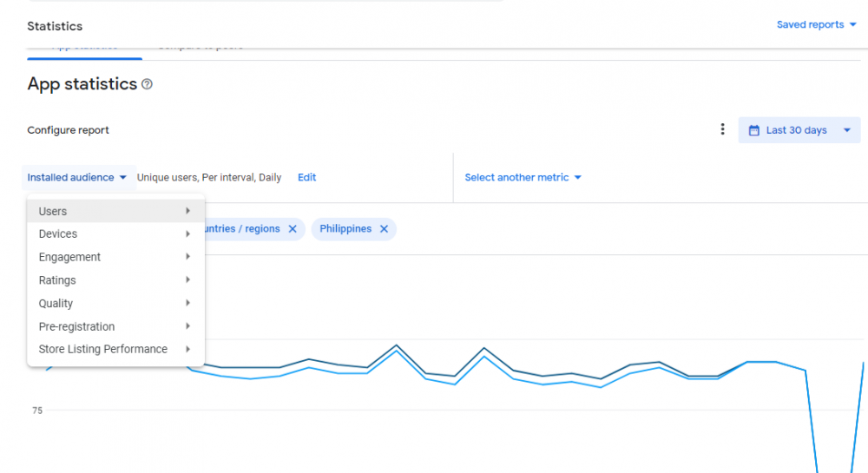Image resolution: width=868 pixels, height=473 pixels.
Task: Remove the Philippines filter chip
Action: [x=384, y=229]
